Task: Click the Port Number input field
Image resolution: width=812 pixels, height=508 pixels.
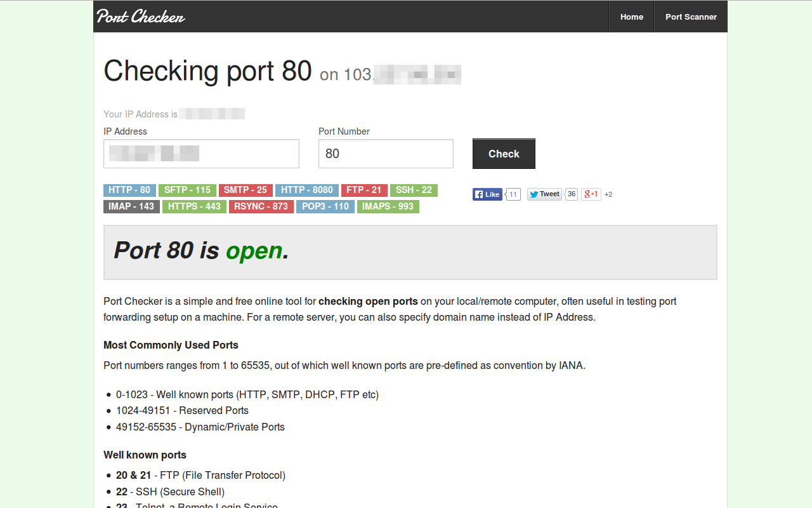Action: pyautogui.click(x=386, y=154)
